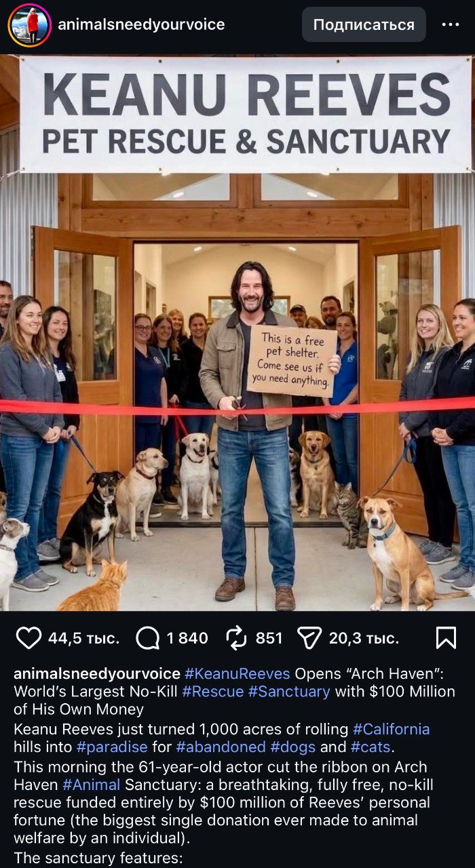The image size is (475, 868).
Task: Tap the #California hashtag
Action: [391, 730]
